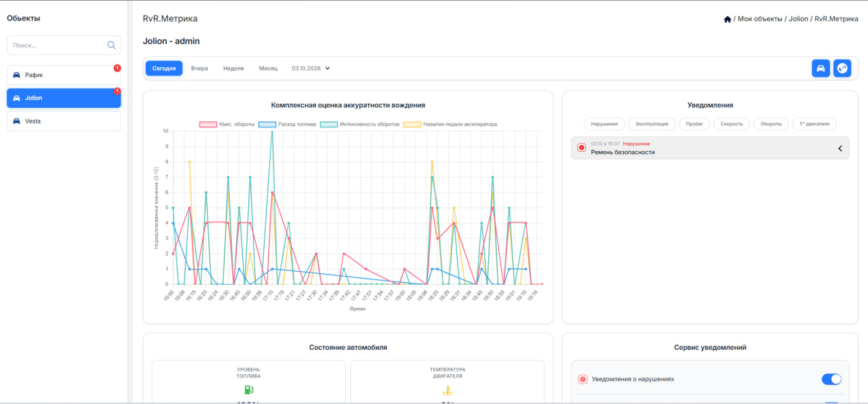Toggle the Интенсивность оборотов legend swatch
Screen dimensions: 868x404
tap(329, 125)
